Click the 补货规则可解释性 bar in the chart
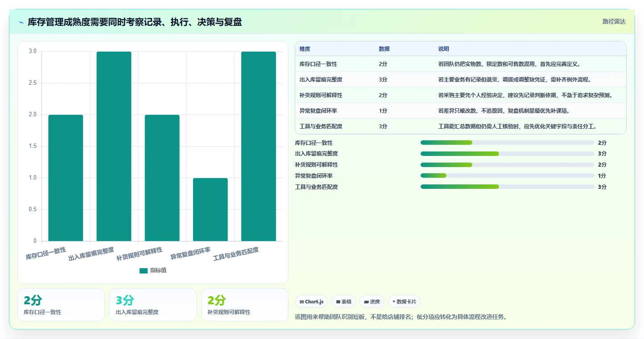The height and width of the screenshot is (339, 644). [x=162, y=178]
